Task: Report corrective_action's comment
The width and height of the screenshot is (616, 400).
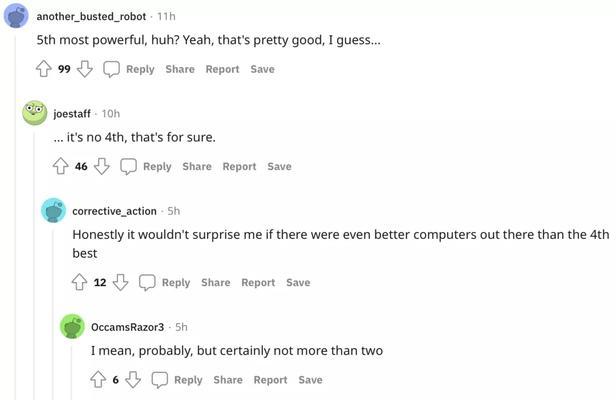Action: pos(258,283)
